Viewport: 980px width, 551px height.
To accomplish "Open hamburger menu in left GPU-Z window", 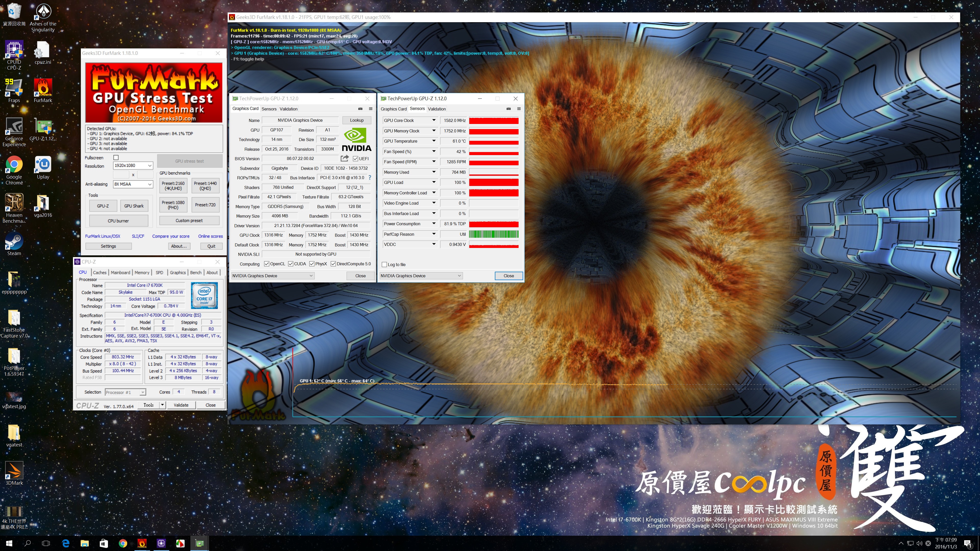I will pyautogui.click(x=371, y=109).
